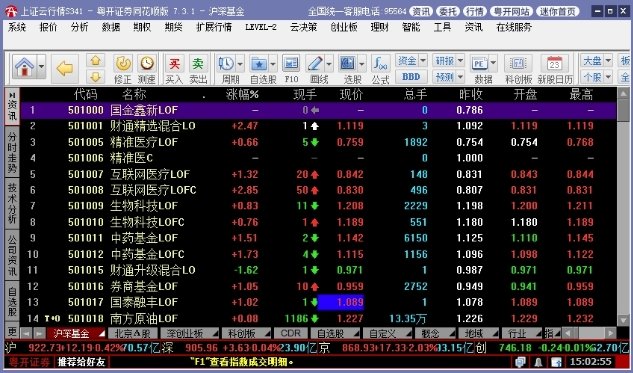The image size is (633, 373).
Task: Click the 推荐给好友 button in status bar
Action: pyautogui.click(x=81, y=362)
